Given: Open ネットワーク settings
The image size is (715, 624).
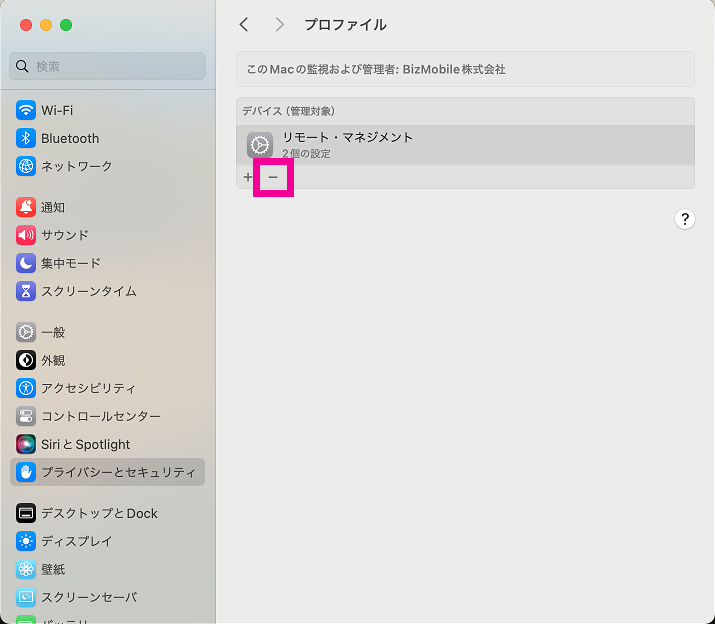Looking at the screenshot, I should (76, 166).
